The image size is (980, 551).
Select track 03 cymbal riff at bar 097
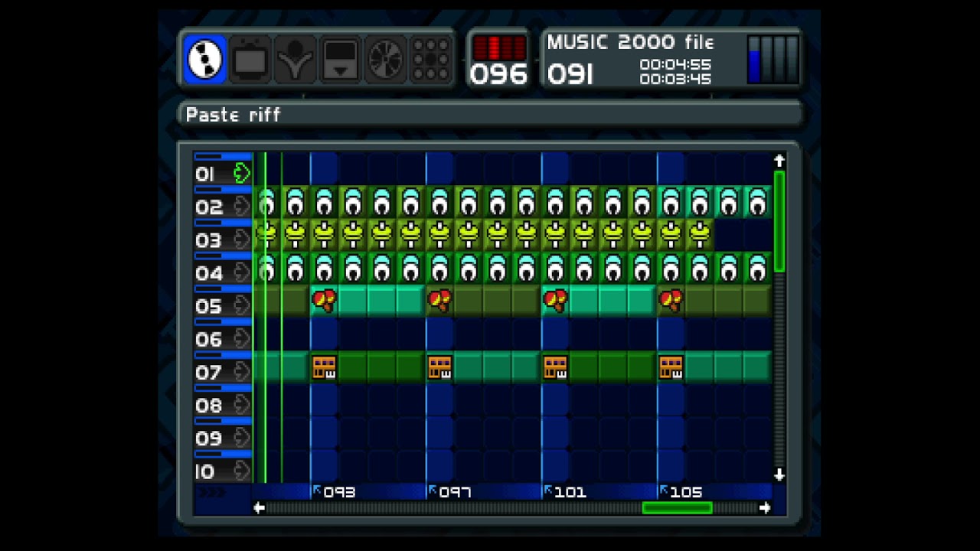click(x=439, y=235)
